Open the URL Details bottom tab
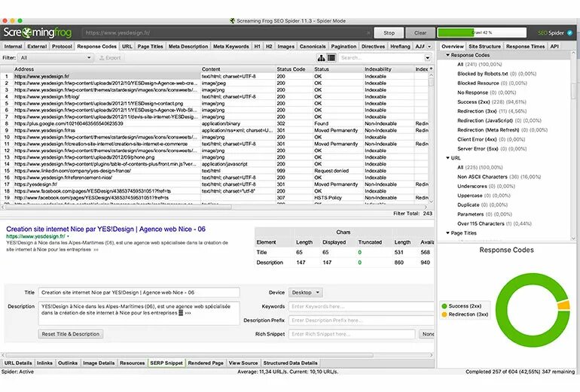 coord(18,363)
